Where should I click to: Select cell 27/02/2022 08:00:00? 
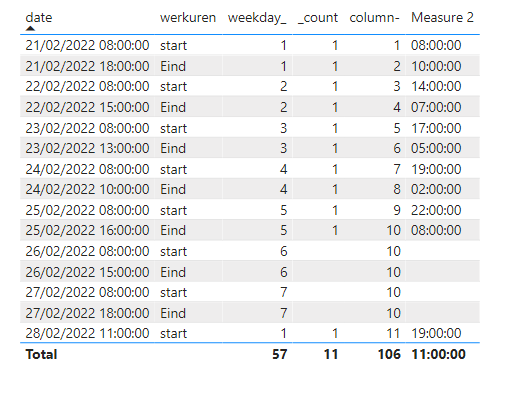tap(87, 292)
